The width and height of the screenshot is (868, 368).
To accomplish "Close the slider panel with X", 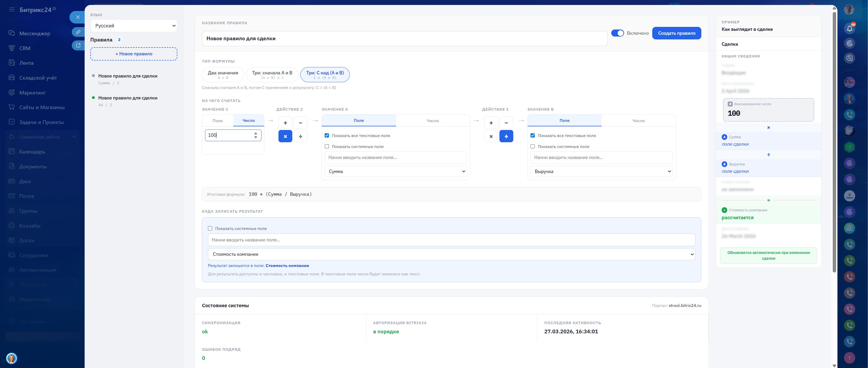I will click(x=78, y=17).
